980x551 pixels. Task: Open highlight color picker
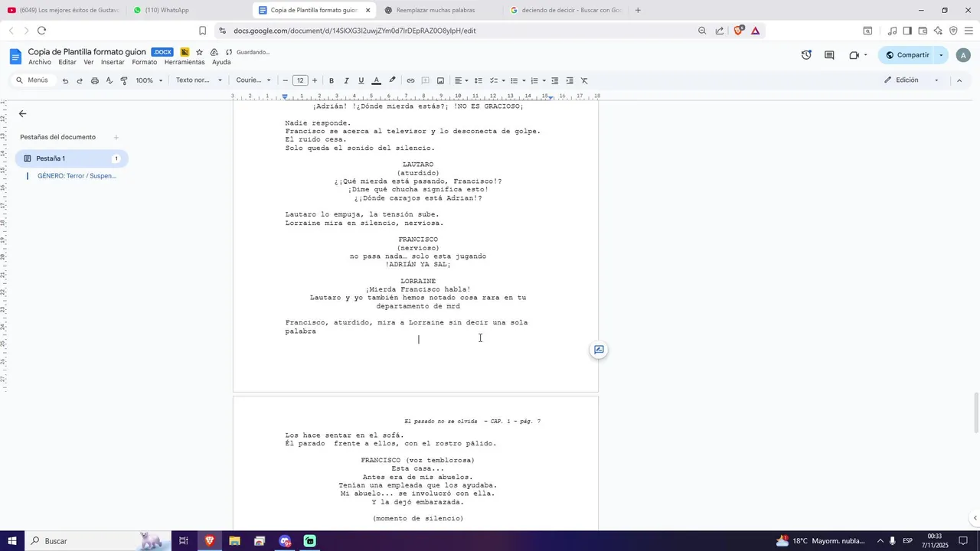tap(392, 80)
